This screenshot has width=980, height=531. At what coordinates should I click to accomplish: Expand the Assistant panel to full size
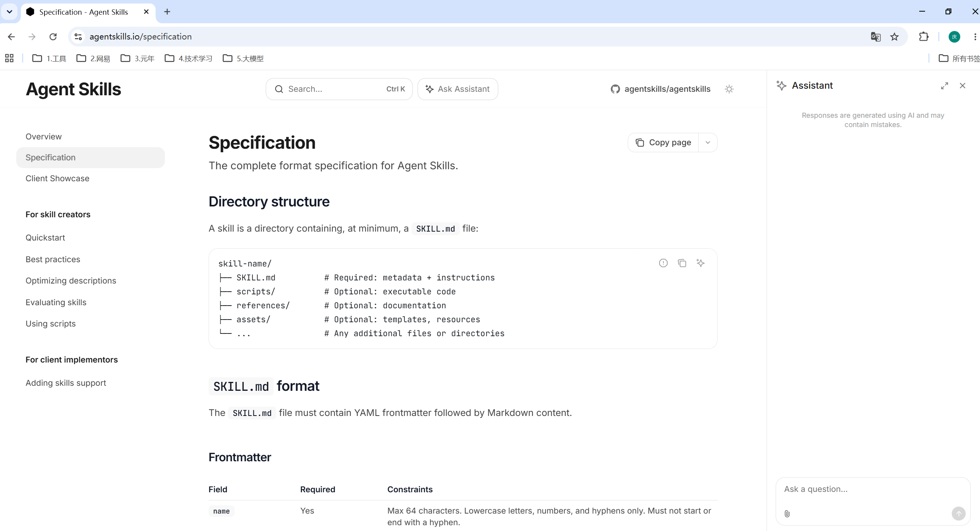[x=945, y=86]
